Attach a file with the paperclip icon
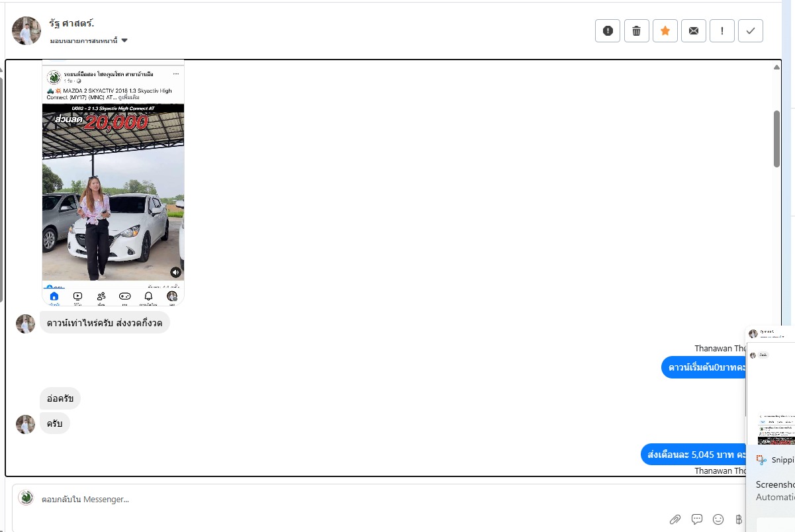The height and width of the screenshot is (532, 795). (x=675, y=519)
